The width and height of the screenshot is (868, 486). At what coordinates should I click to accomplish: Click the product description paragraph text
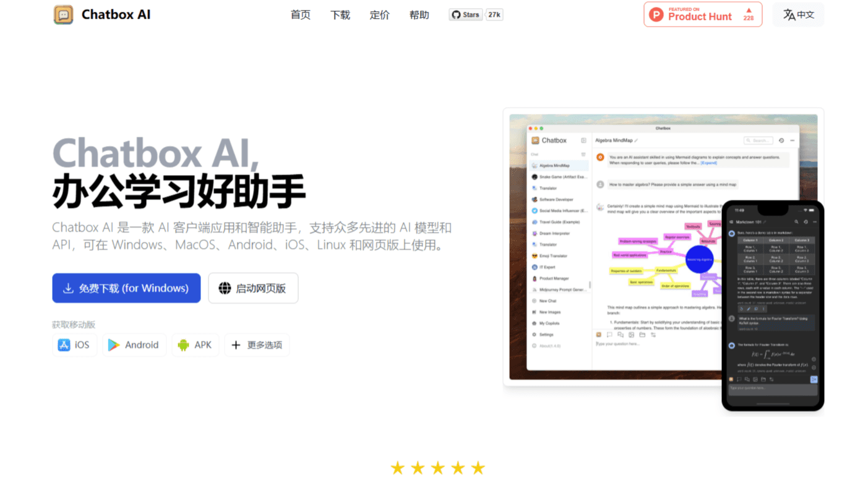tap(252, 236)
